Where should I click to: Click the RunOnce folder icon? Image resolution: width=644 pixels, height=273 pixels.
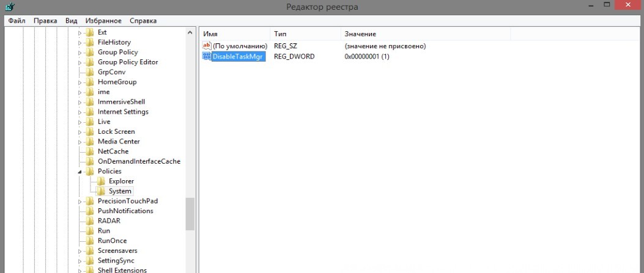pyautogui.click(x=90, y=241)
